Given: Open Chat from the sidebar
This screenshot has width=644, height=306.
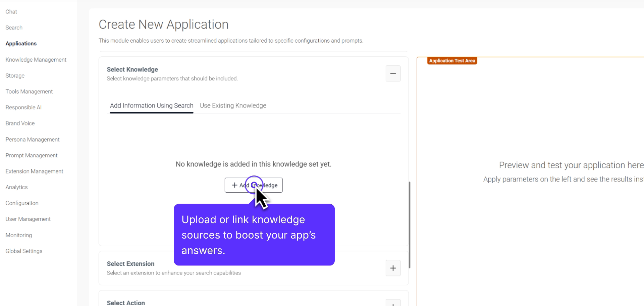Looking at the screenshot, I should 11,11.
